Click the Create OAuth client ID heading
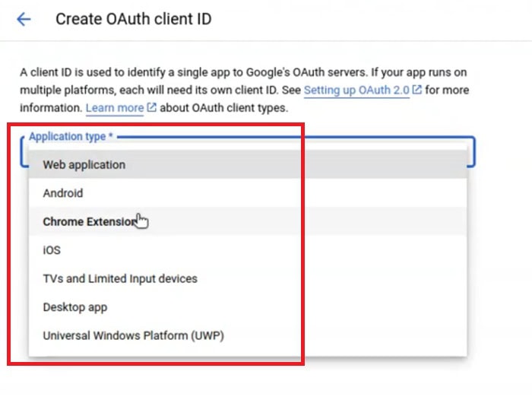 pos(134,19)
